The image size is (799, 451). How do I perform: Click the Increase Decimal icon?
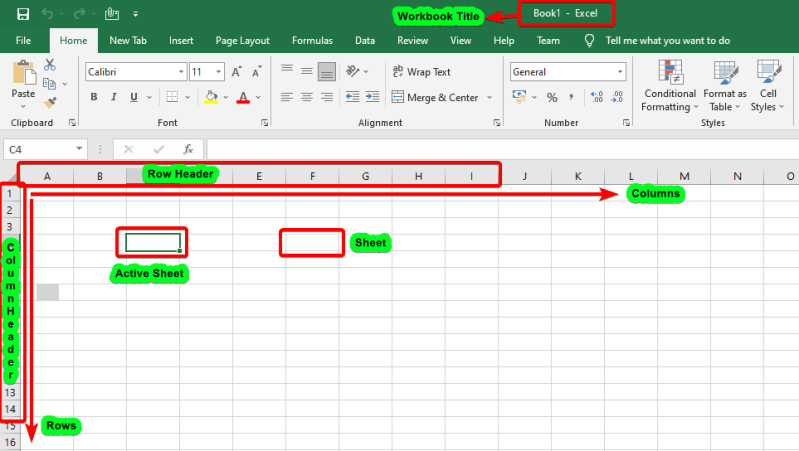point(597,97)
